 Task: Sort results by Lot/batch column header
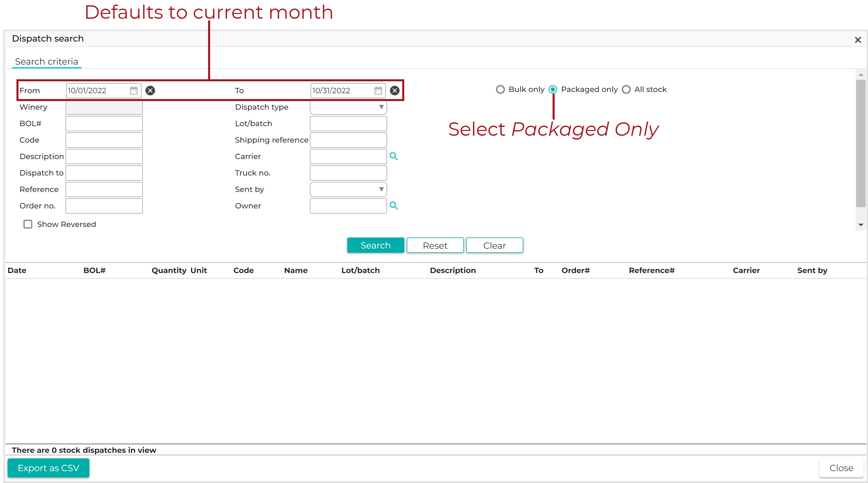click(x=360, y=270)
